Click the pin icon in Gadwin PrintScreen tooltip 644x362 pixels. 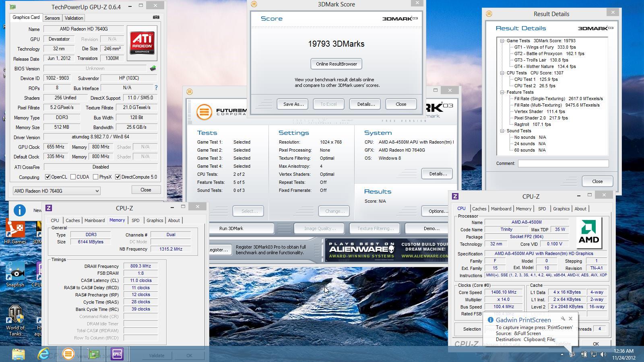pyautogui.click(x=563, y=319)
